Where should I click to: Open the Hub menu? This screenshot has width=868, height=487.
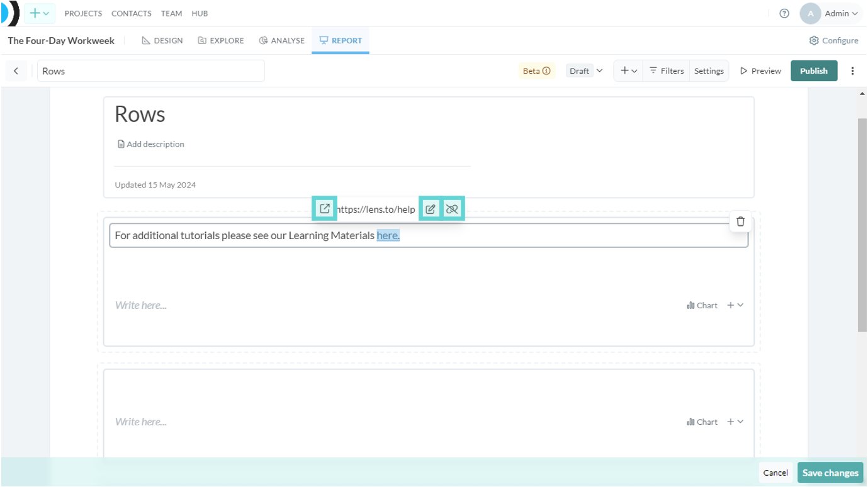tap(200, 13)
